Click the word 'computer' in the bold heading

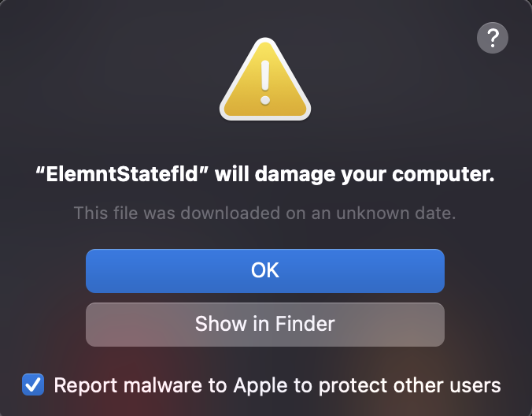[455, 175]
